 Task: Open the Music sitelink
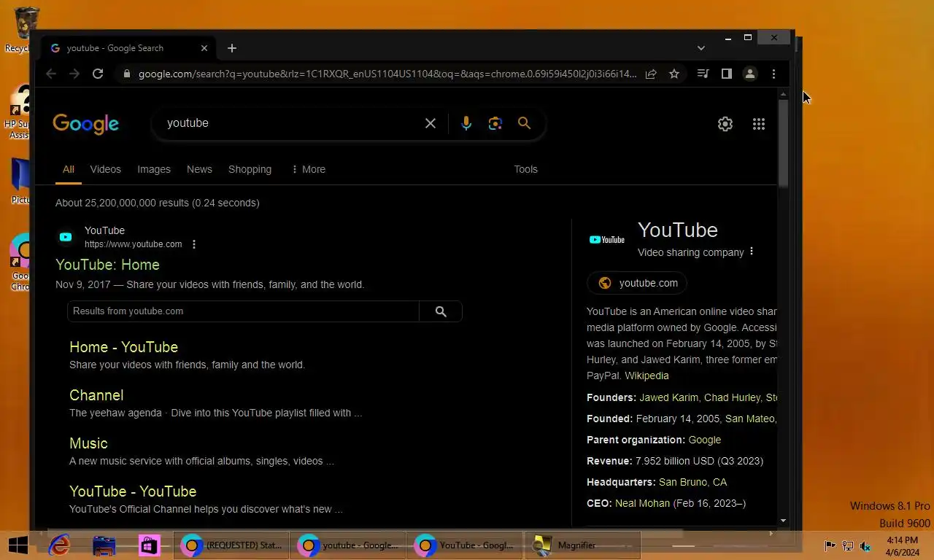pos(88,443)
